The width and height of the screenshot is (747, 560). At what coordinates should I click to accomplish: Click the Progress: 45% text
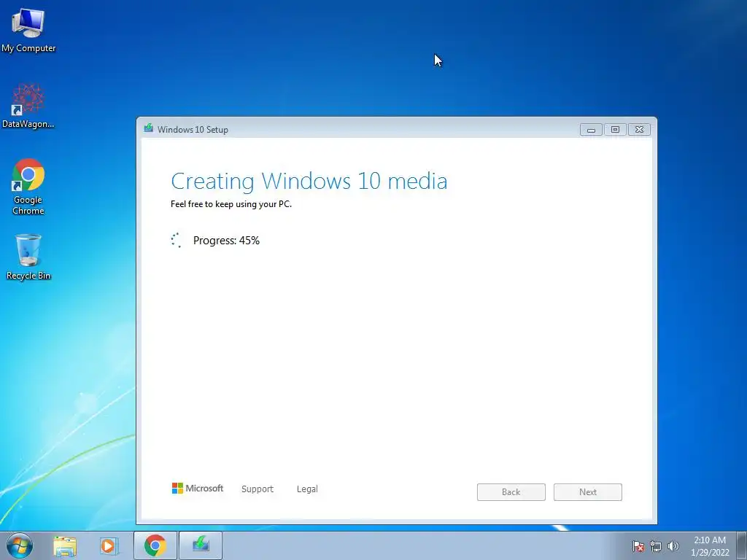pos(226,241)
